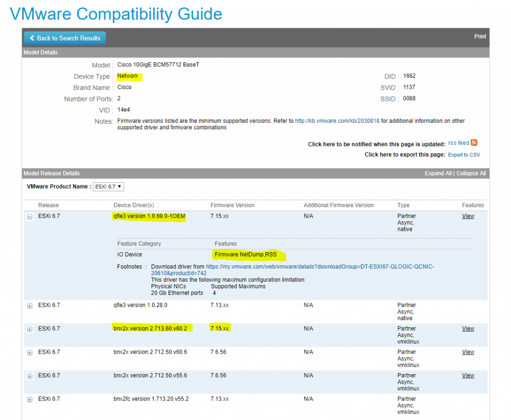The image size is (511, 420).
Task: Open the RSS feed icon
Action: [474, 142]
